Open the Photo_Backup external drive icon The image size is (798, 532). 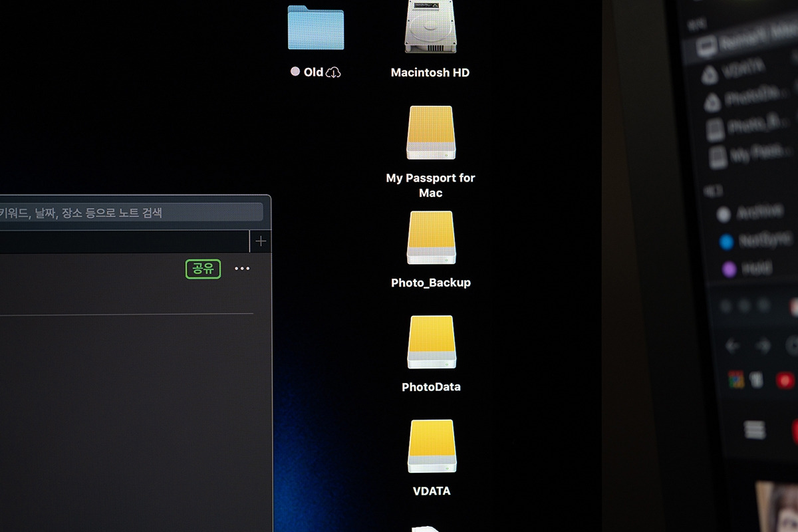[x=430, y=237]
